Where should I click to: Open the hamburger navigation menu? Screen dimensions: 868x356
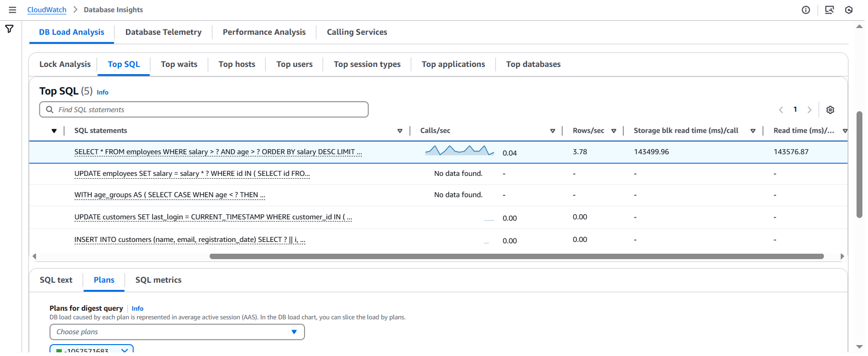click(x=12, y=10)
